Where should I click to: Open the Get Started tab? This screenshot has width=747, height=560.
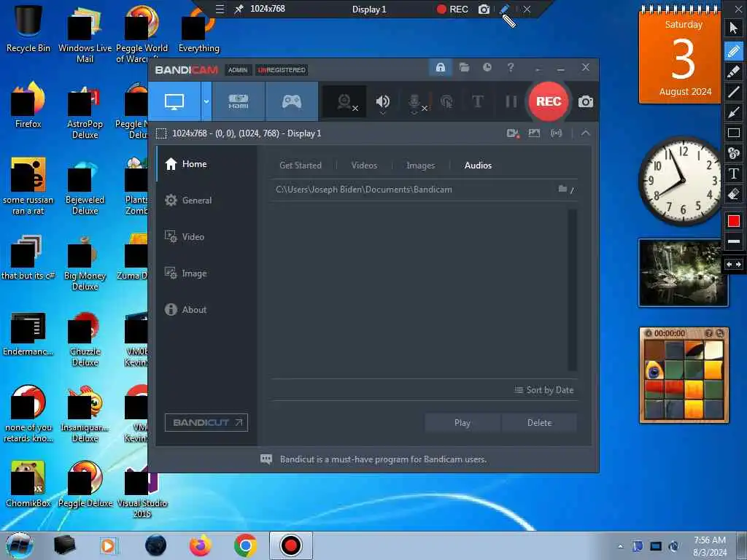(x=301, y=166)
